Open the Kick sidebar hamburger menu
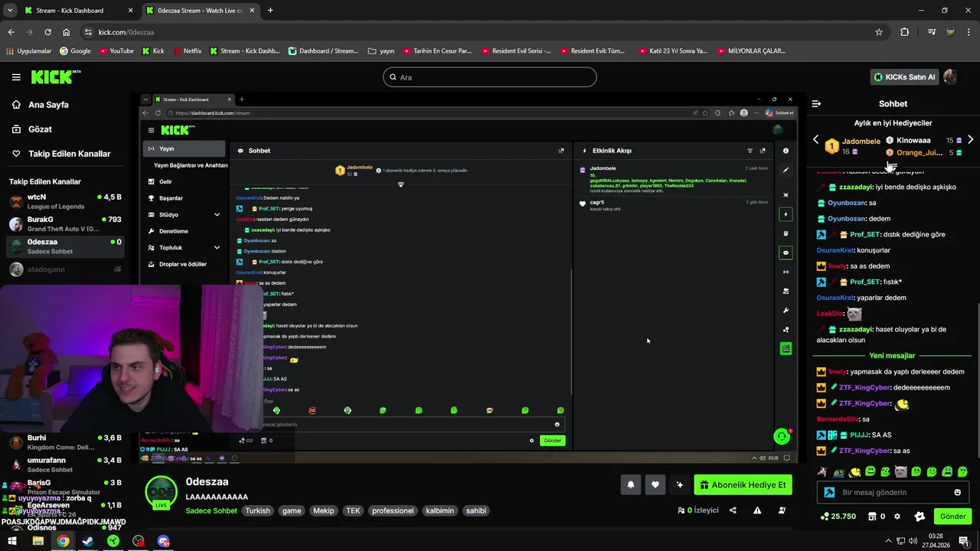The image size is (980, 551). pyautogui.click(x=16, y=77)
